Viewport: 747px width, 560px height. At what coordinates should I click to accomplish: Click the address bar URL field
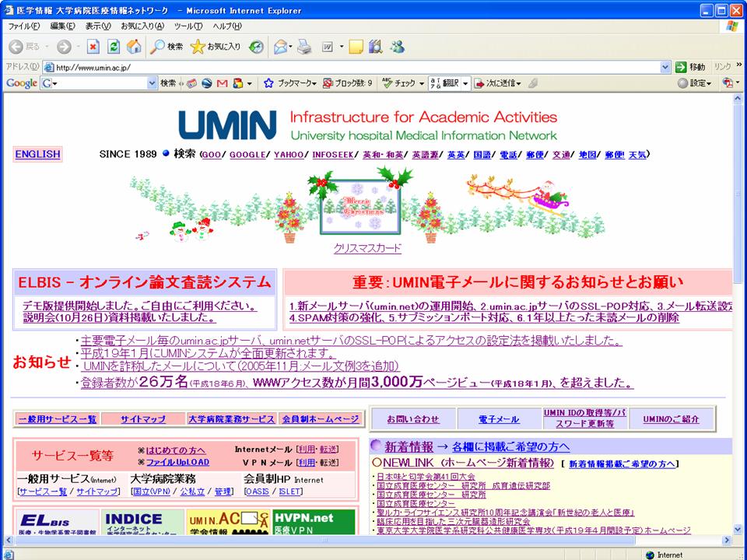click(x=350, y=67)
